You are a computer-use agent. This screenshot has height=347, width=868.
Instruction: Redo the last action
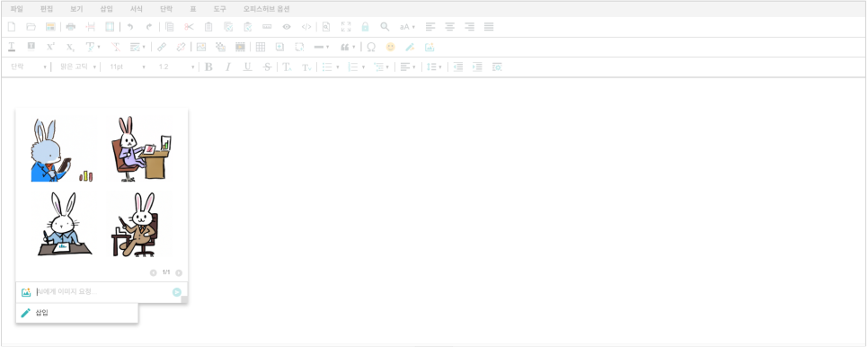149,27
